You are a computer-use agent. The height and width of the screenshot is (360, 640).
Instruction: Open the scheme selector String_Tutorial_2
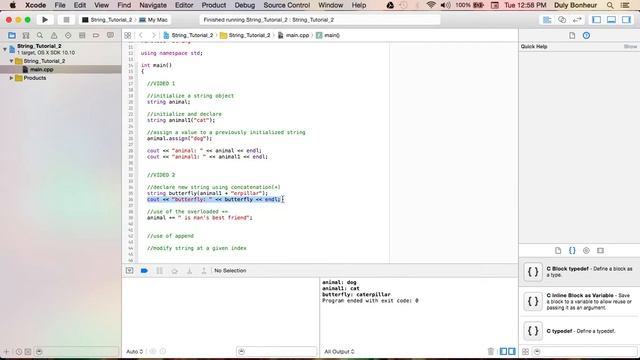pyautogui.click(x=107, y=20)
